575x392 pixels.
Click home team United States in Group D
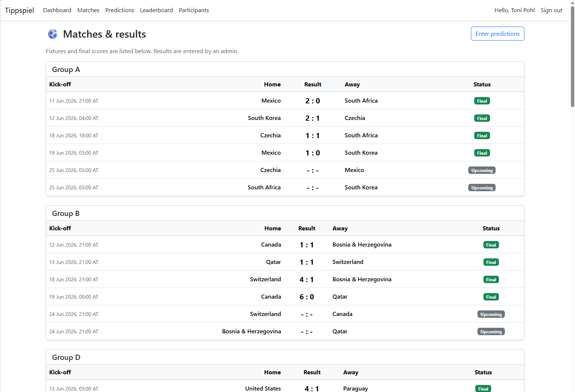click(263, 388)
